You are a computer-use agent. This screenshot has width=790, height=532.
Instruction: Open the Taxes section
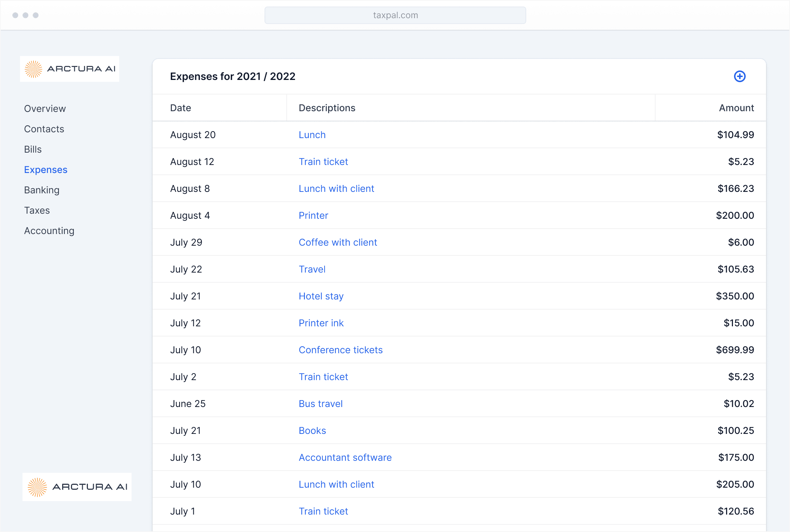coord(37,210)
